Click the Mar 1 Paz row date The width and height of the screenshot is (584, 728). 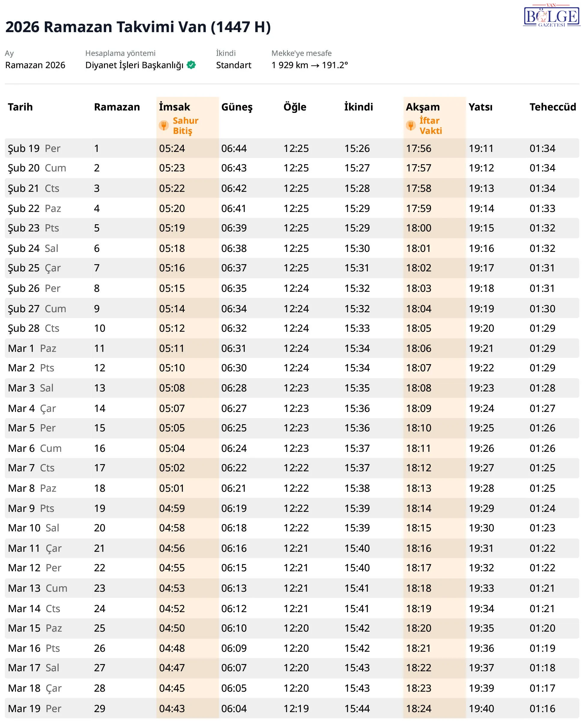click(x=32, y=348)
